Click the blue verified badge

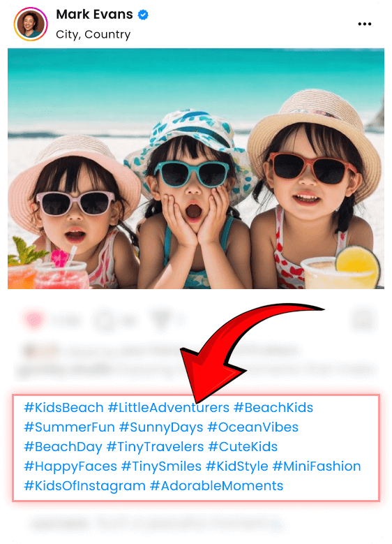coord(143,15)
